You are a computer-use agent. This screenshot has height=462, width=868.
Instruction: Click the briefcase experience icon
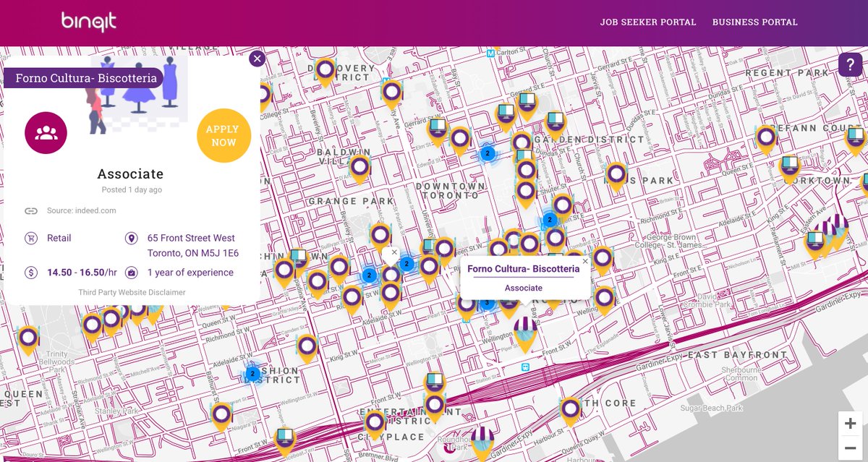coord(131,273)
